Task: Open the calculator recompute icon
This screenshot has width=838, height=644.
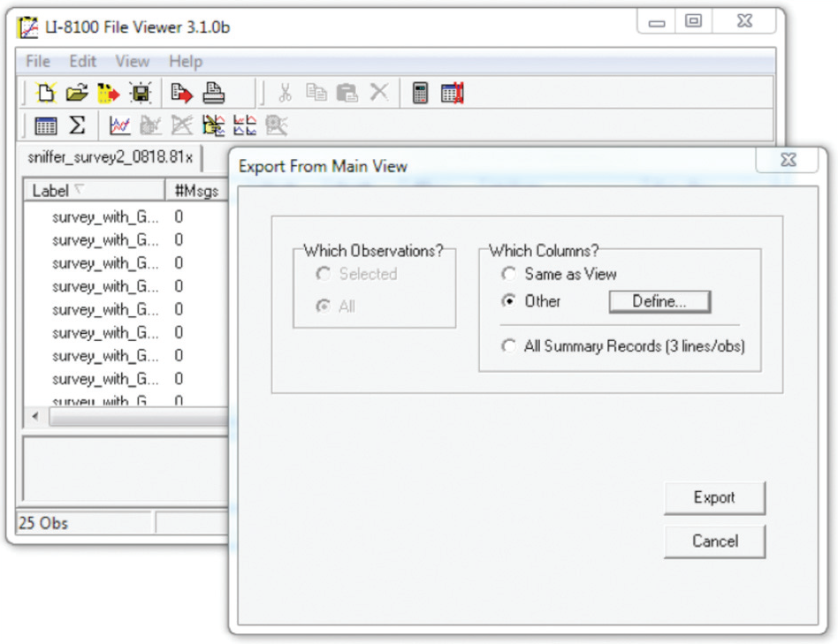Action: [x=421, y=93]
